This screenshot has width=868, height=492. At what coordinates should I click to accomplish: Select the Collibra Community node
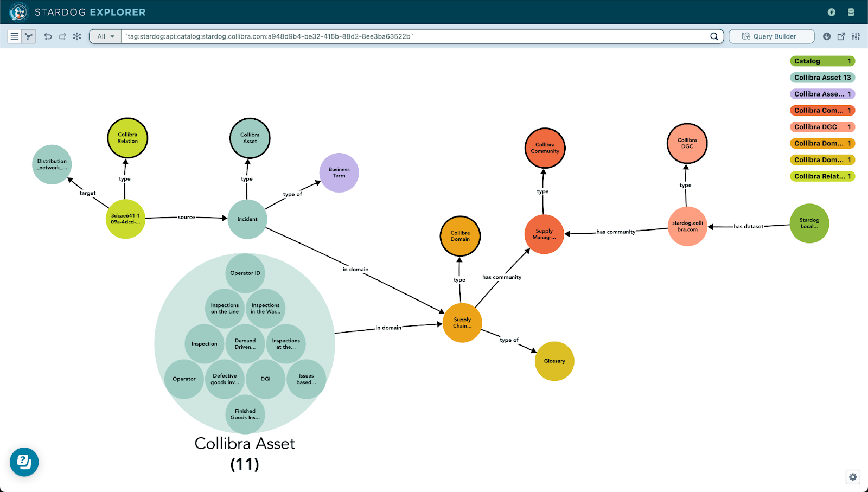[545, 148]
